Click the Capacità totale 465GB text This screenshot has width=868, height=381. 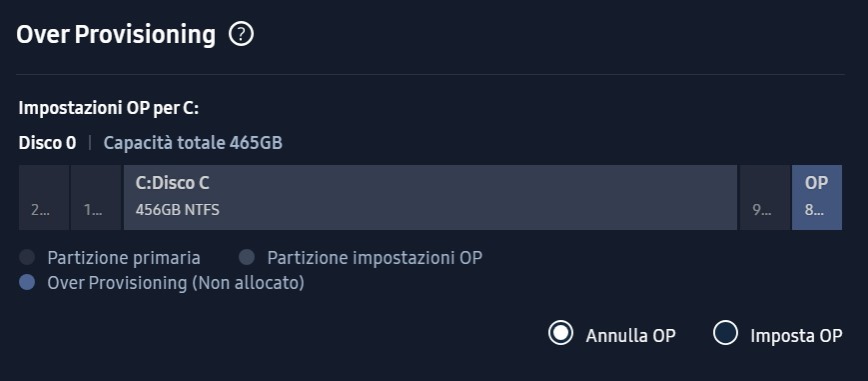pos(193,143)
